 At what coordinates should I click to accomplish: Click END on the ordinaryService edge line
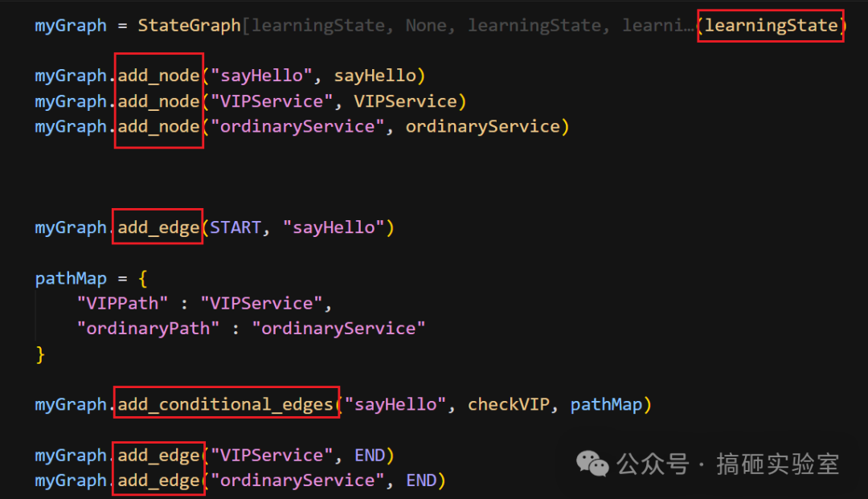coord(420,481)
